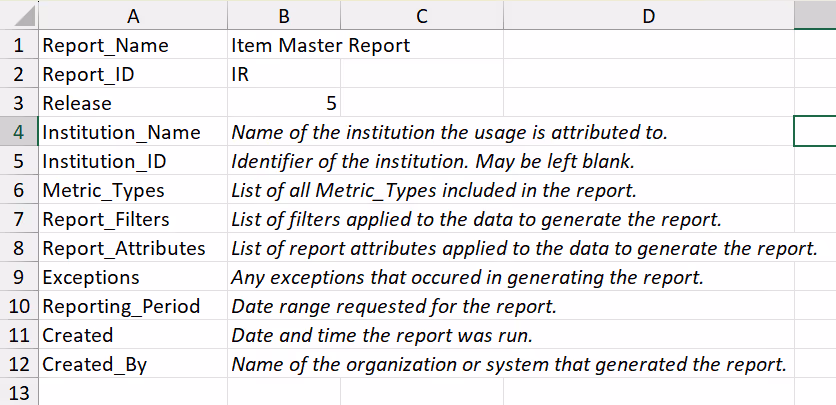Select 'Name of the organization' description cell
Image resolution: width=836 pixels, height=405 pixels.
(284, 363)
